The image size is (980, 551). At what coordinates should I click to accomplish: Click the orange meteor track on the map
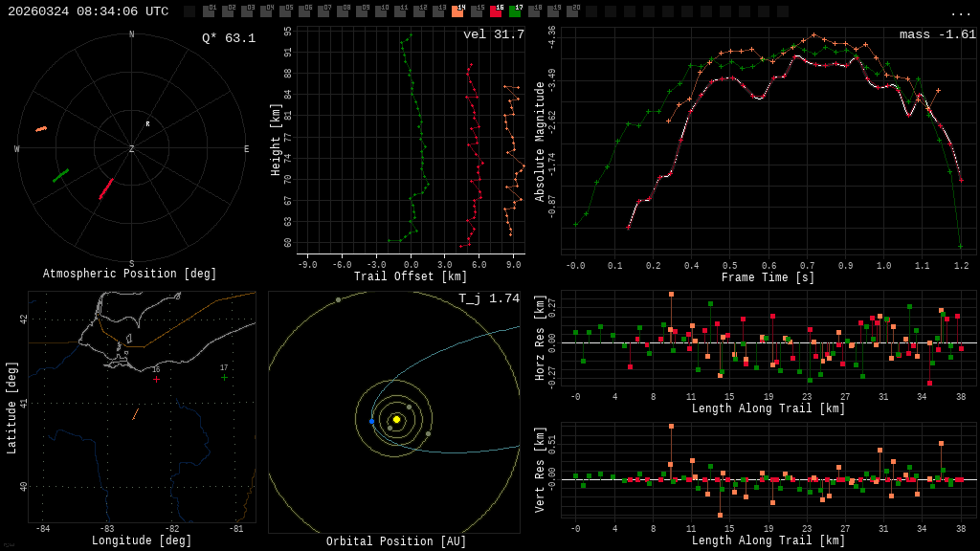coord(135,414)
